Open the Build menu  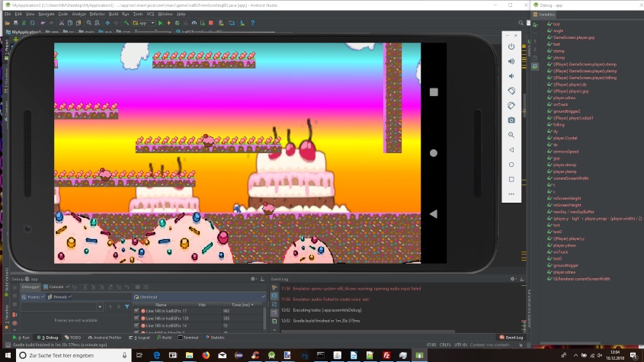(114, 14)
